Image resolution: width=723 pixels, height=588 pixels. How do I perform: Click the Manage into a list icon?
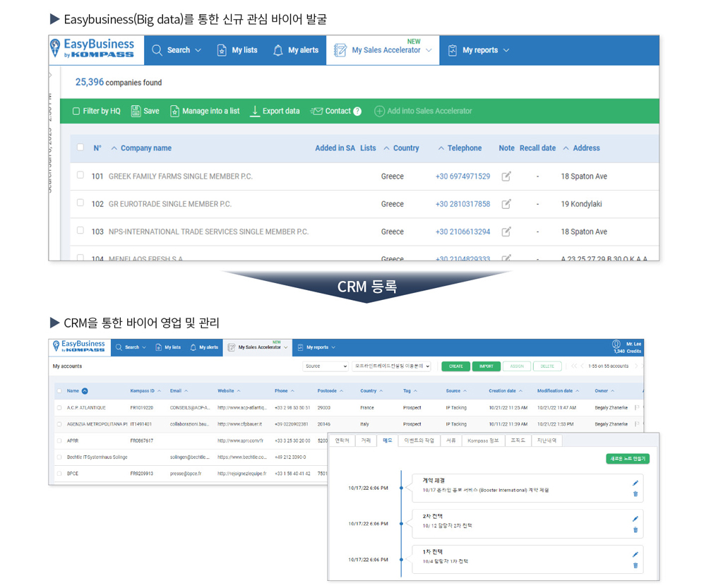(x=174, y=112)
